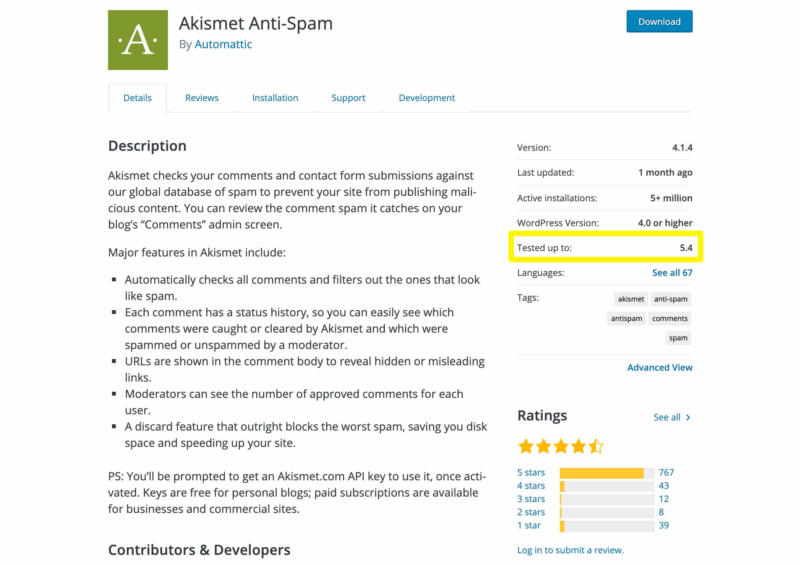Filter reviews by 5 stars link

click(x=531, y=473)
